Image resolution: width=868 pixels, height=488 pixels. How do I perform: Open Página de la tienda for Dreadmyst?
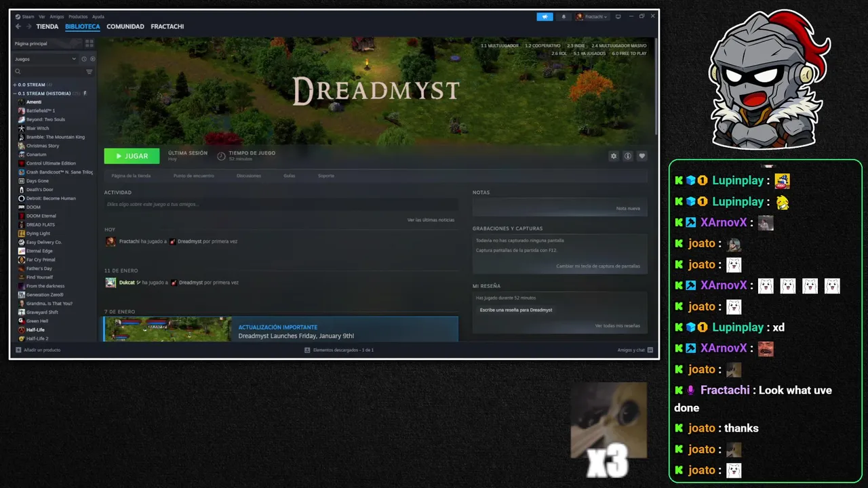pyautogui.click(x=131, y=176)
